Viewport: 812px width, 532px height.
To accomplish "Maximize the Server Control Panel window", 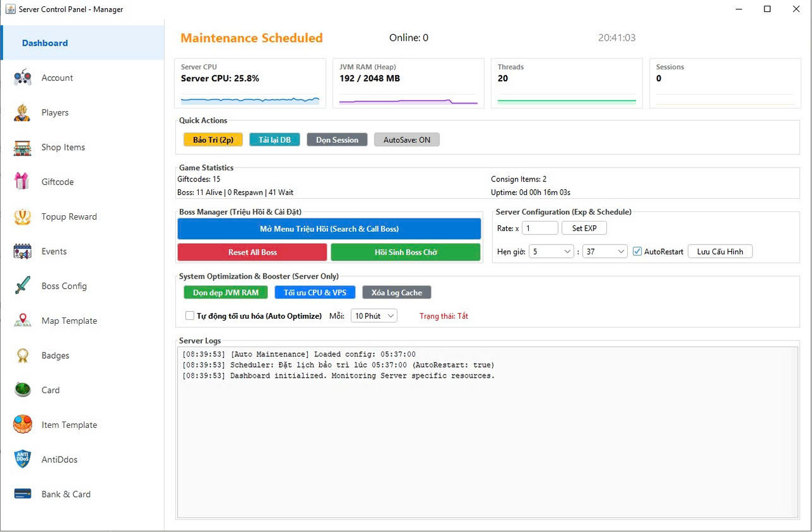I will click(x=767, y=9).
